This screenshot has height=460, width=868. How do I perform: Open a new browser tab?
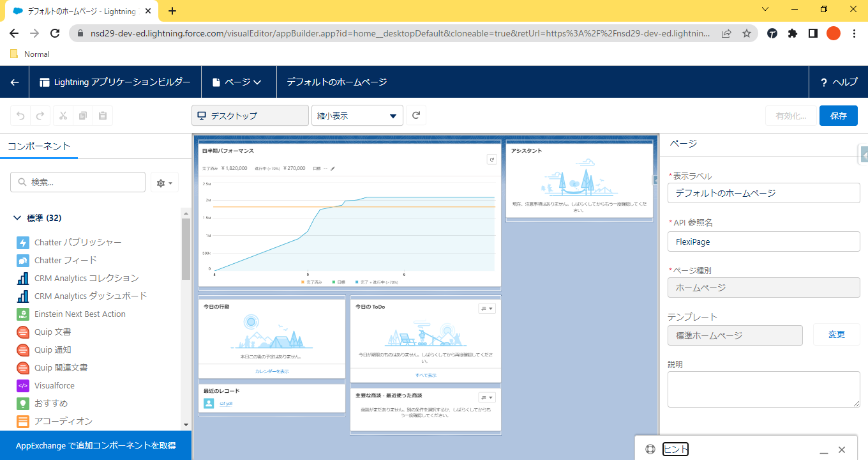[172, 11]
